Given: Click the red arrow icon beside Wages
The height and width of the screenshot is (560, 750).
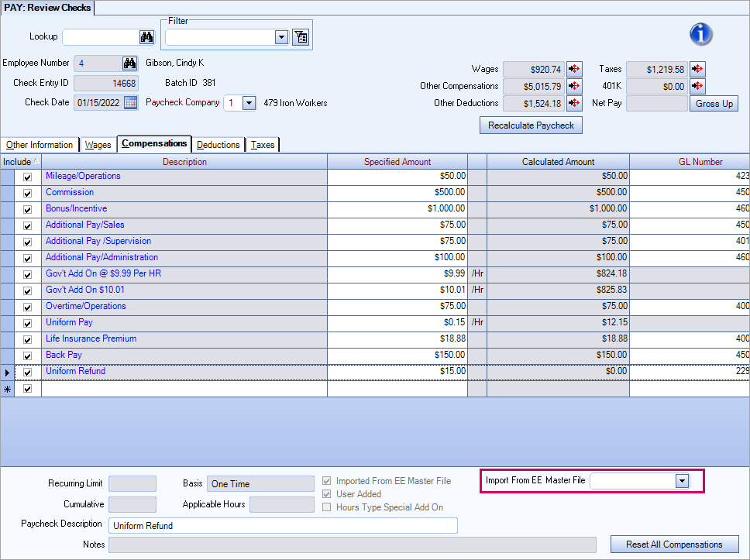Looking at the screenshot, I should [x=574, y=70].
